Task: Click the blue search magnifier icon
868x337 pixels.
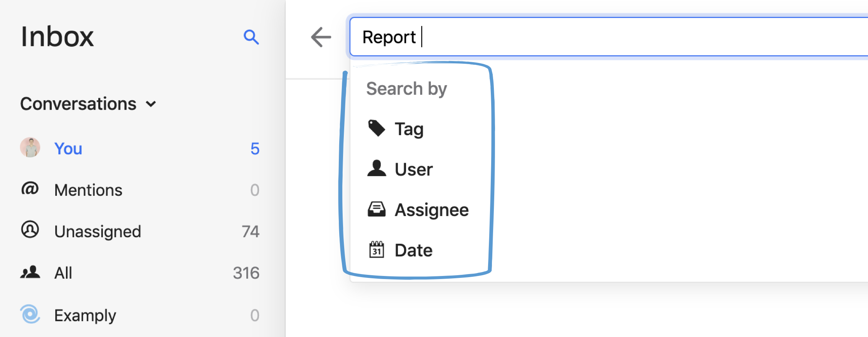Action: 251,37
